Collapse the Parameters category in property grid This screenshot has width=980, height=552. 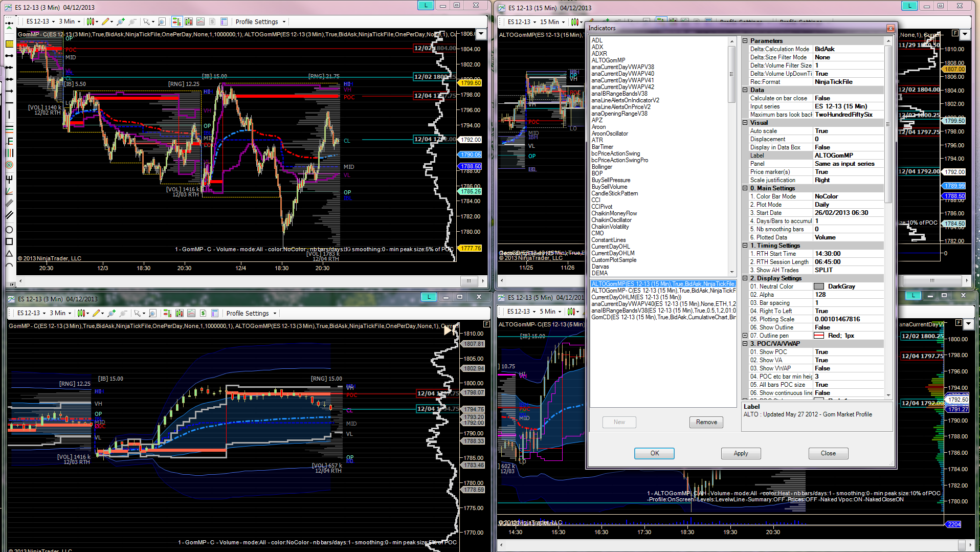click(745, 41)
